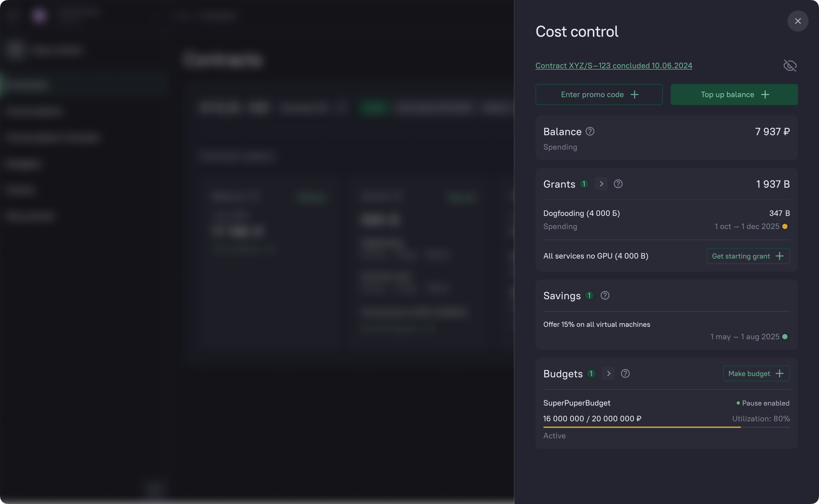This screenshot has height=504, width=819.
Task: Click the SuperPuperBudget utilization progress bar
Action: click(x=666, y=427)
